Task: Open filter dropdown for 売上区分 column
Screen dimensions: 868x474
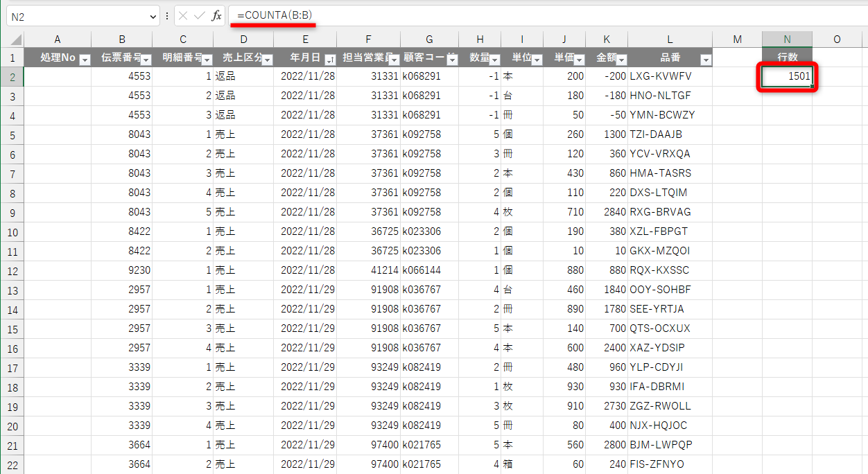Action: [267, 60]
